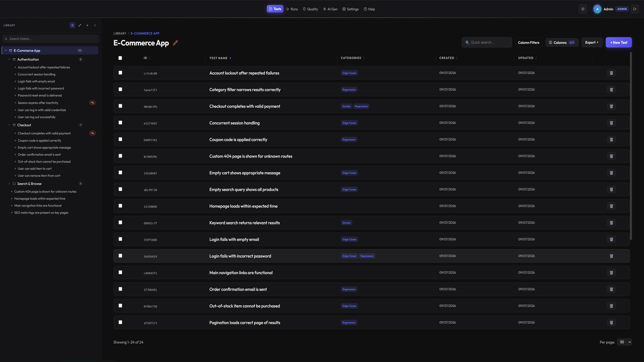Delete the 'Custom 404 page' test row
The height and width of the screenshot is (362, 644).
click(611, 156)
